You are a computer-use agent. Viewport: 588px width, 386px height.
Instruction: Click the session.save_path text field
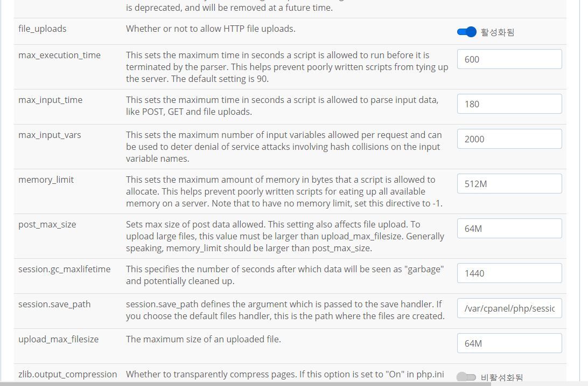pyautogui.click(x=508, y=308)
